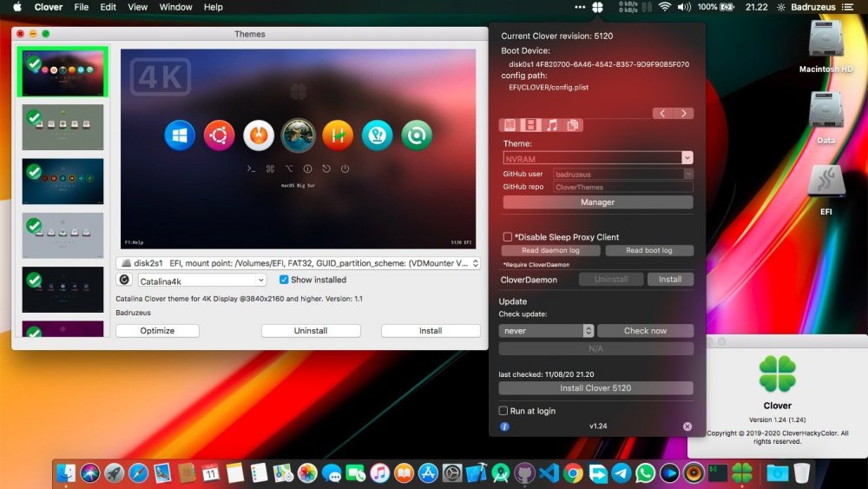Open the three-dots overflow in menu bar

[580, 7]
